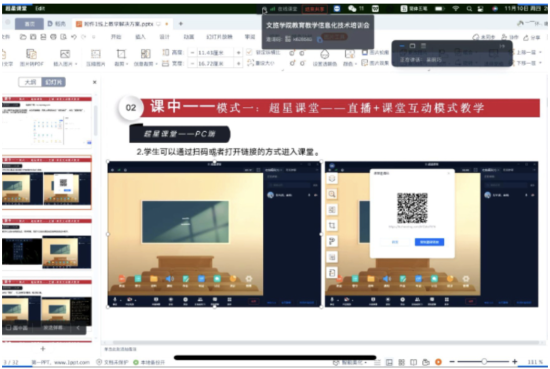Toggle picture-in-picture button below thumbnails
Screen dimensions: 550x369
click(17, 328)
